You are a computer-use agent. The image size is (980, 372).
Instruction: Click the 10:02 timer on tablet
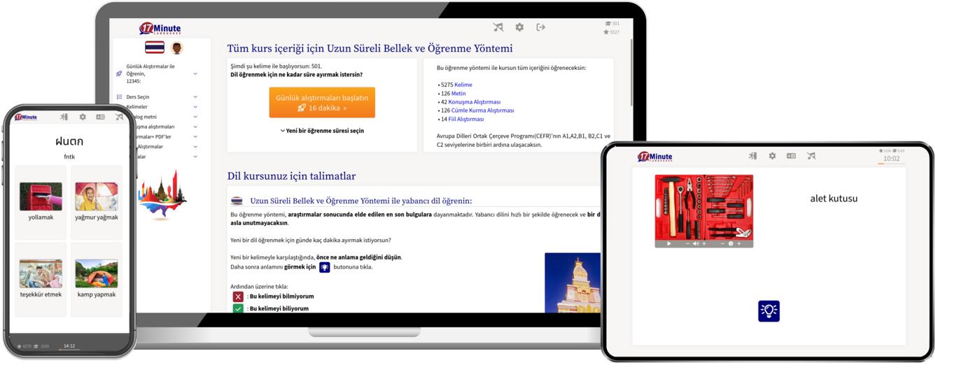[891, 159]
